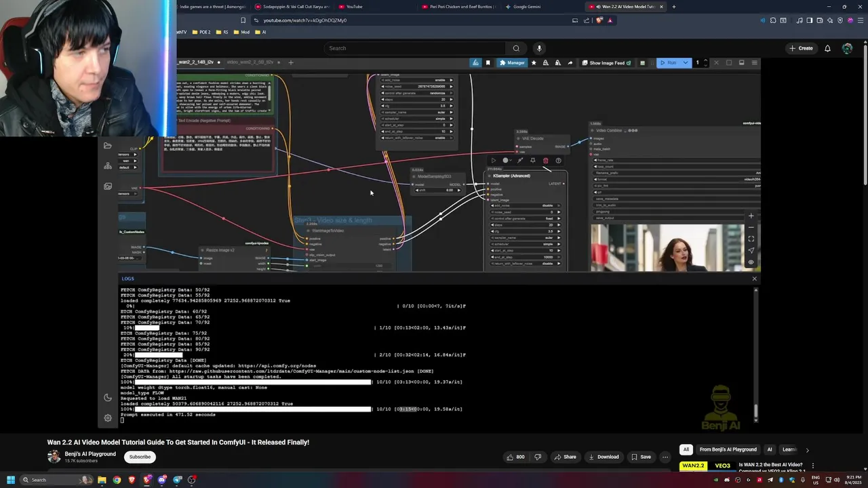Open YouTube notifications bell
Image resolution: width=868 pixels, height=488 pixels.
(827, 48)
